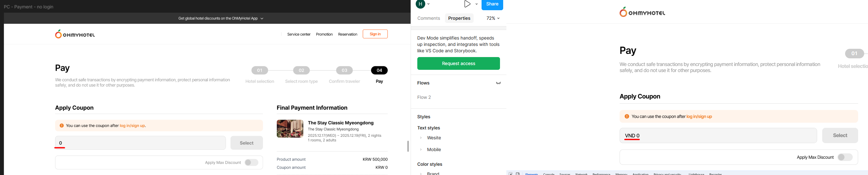The image size is (868, 175).
Task: Click the hidden-eye icon beside Flows
Action: pyautogui.click(x=498, y=83)
